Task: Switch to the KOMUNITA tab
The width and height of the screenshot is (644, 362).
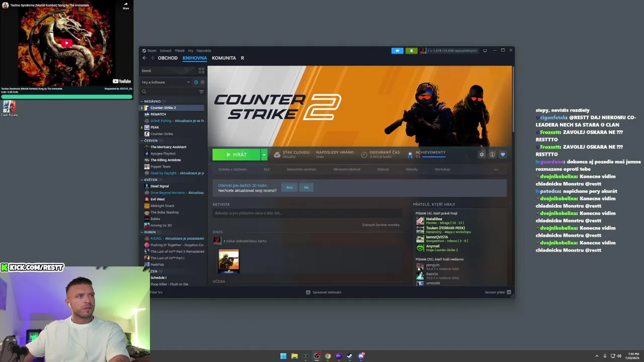Action: (224, 58)
